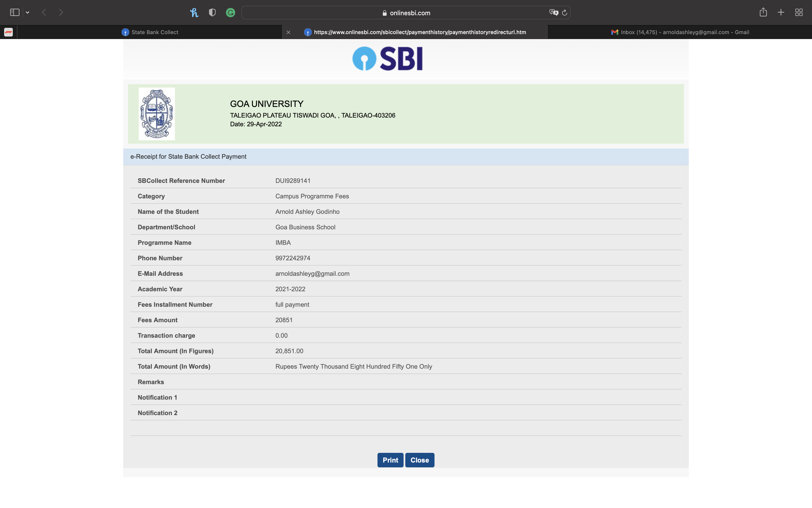Select transaction charge 0.00

coord(281,335)
